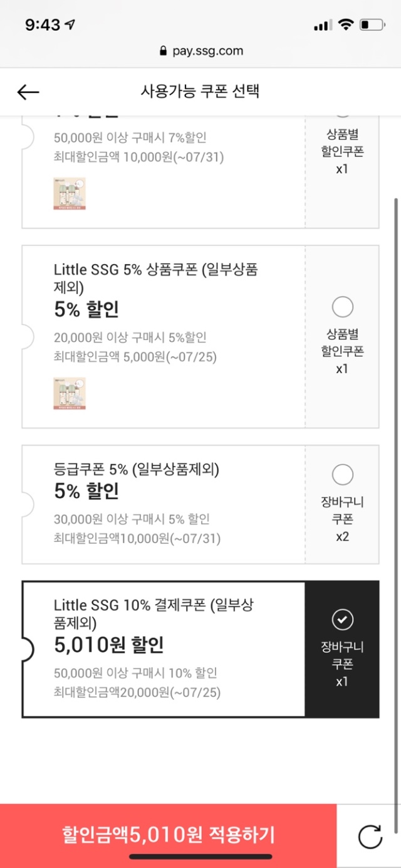Image resolution: width=401 pixels, height=868 pixels.
Task: Deselect the checked Little SSG 10% 결제쿠폰
Action: pyautogui.click(x=342, y=620)
